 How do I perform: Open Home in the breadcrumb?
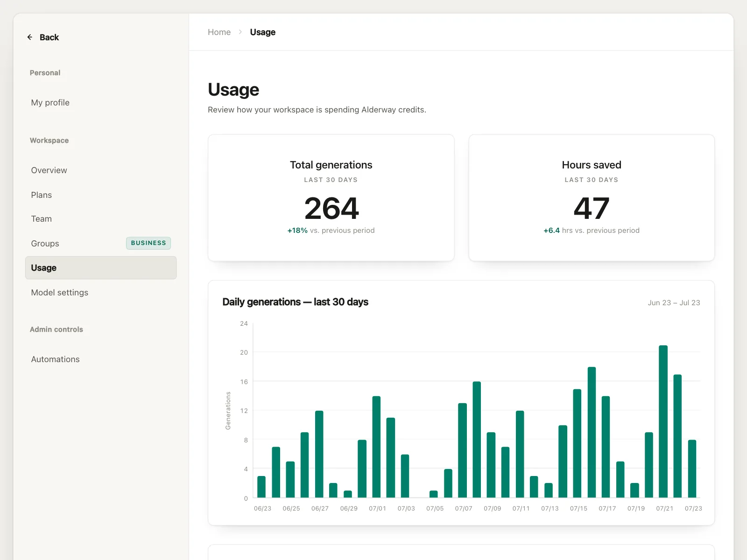pos(219,32)
